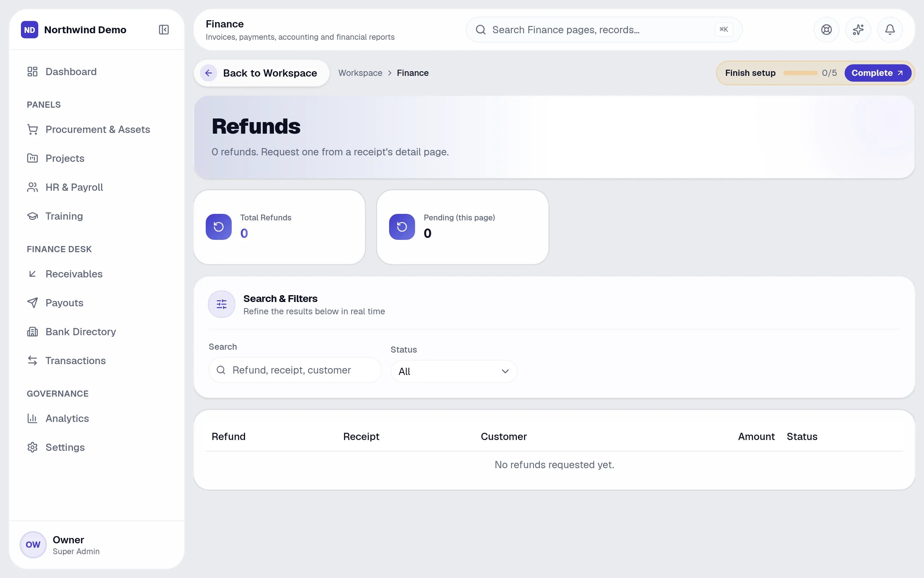Click the Receipt column header

click(361, 436)
